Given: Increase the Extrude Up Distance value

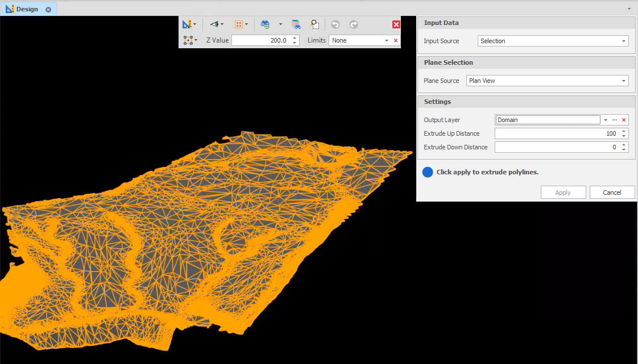Looking at the screenshot, I should point(624,131).
